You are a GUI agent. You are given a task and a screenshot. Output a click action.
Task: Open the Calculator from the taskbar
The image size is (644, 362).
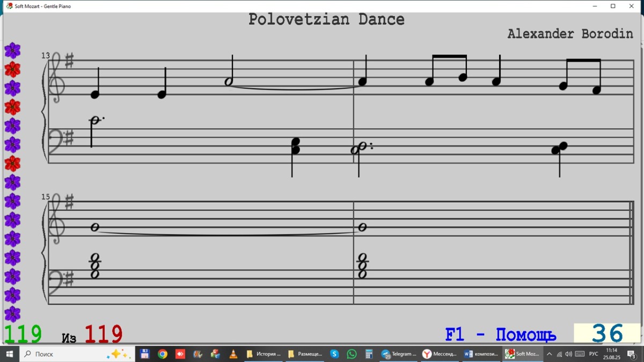click(x=369, y=354)
